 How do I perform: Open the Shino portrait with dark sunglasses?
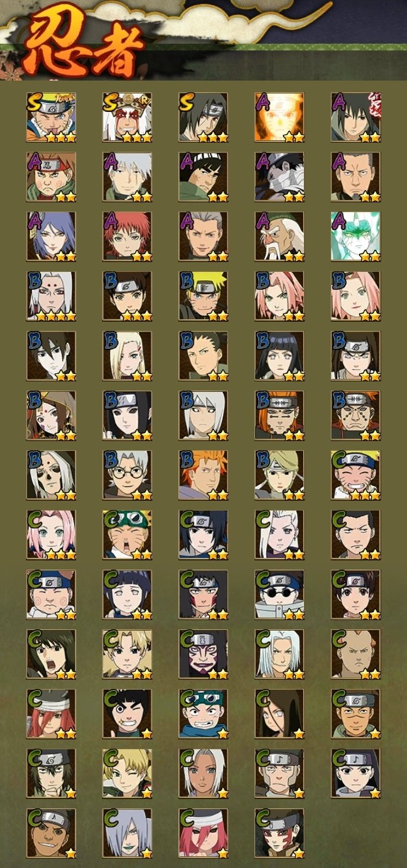click(279, 594)
